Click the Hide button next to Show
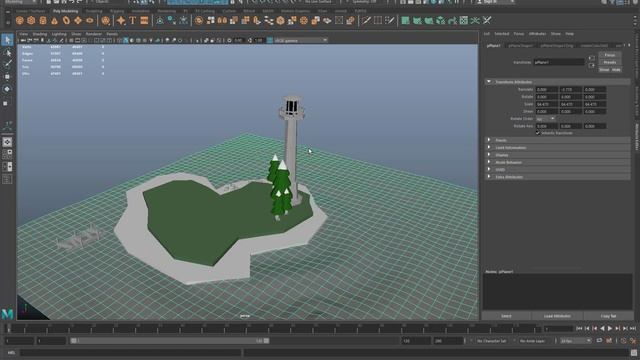 coord(616,70)
